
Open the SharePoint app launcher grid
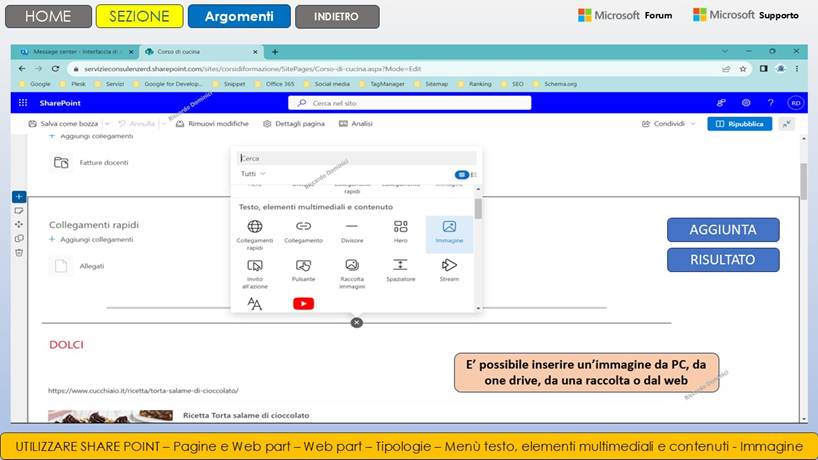coord(23,103)
